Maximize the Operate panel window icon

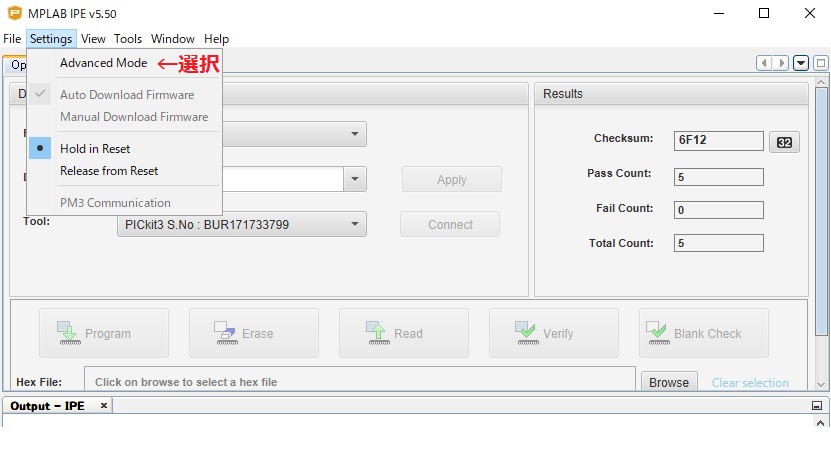click(821, 63)
